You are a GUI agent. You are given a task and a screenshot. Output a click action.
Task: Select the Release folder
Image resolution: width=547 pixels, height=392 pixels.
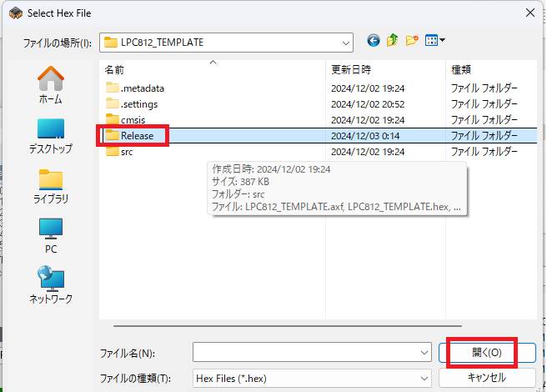[x=136, y=135]
